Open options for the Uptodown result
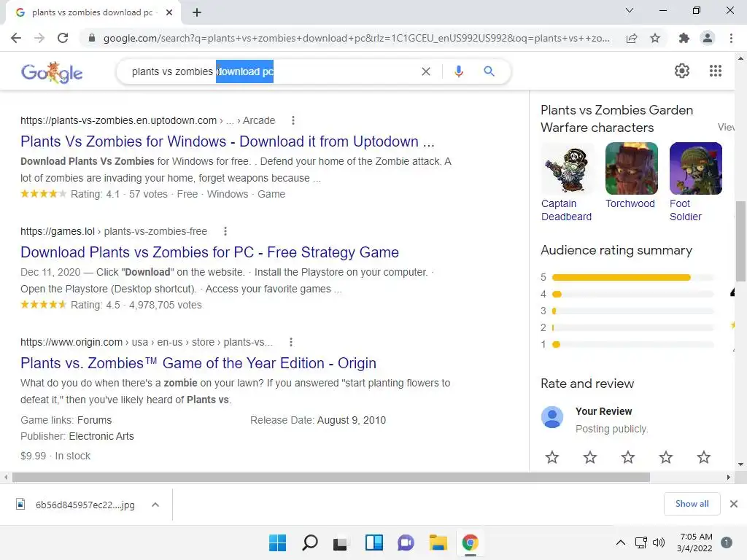 (293, 120)
